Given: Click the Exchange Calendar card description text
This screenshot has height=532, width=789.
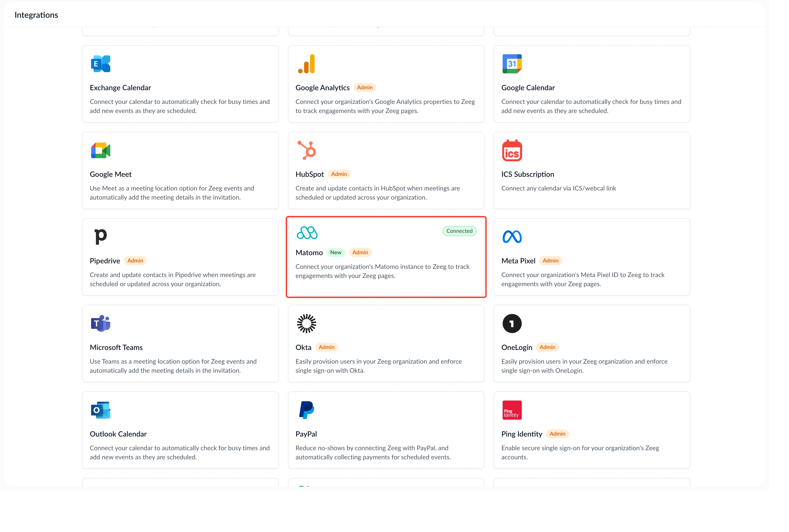Looking at the screenshot, I should click(x=180, y=106).
